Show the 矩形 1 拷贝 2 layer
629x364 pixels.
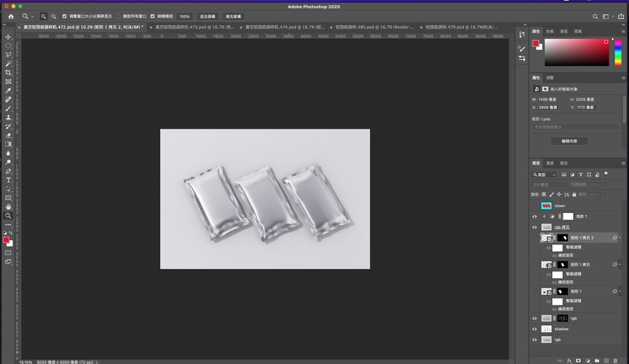[x=535, y=238]
